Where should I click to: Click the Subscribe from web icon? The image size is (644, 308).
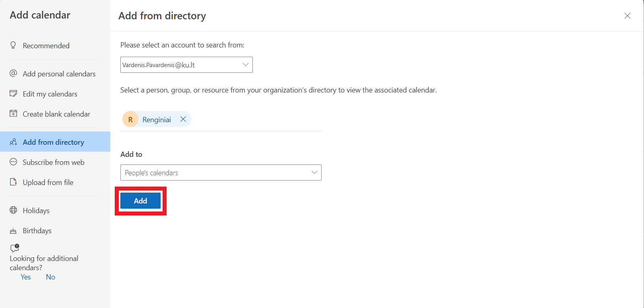(13, 162)
